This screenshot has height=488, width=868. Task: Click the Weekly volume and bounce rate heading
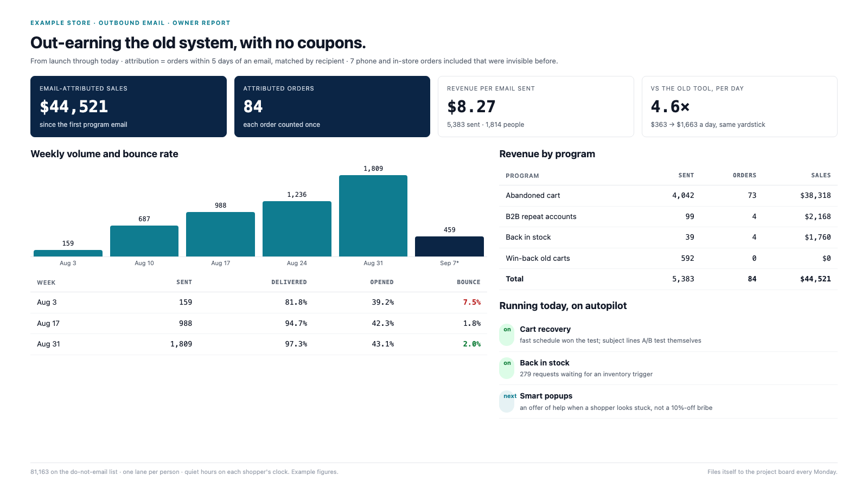coord(104,154)
